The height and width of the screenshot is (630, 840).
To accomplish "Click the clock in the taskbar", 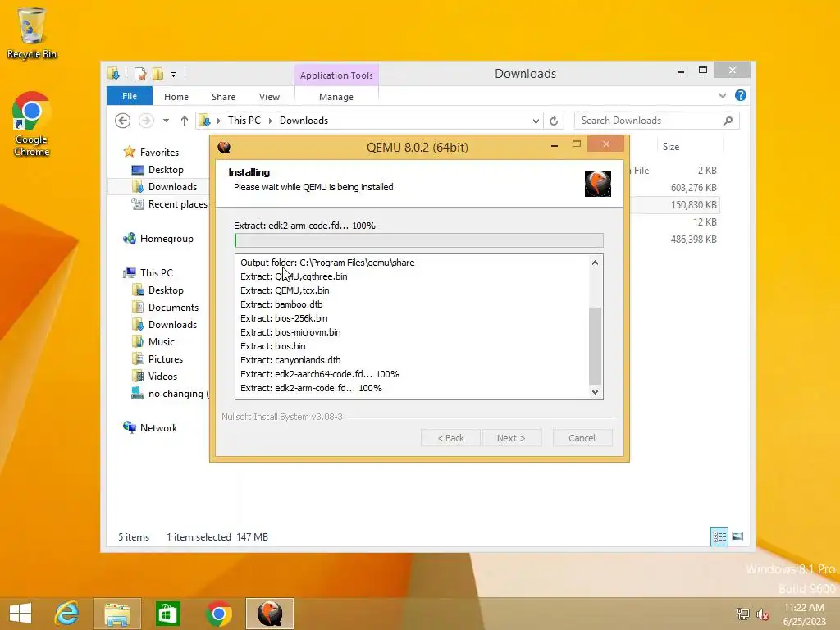I will click(804, 614).
